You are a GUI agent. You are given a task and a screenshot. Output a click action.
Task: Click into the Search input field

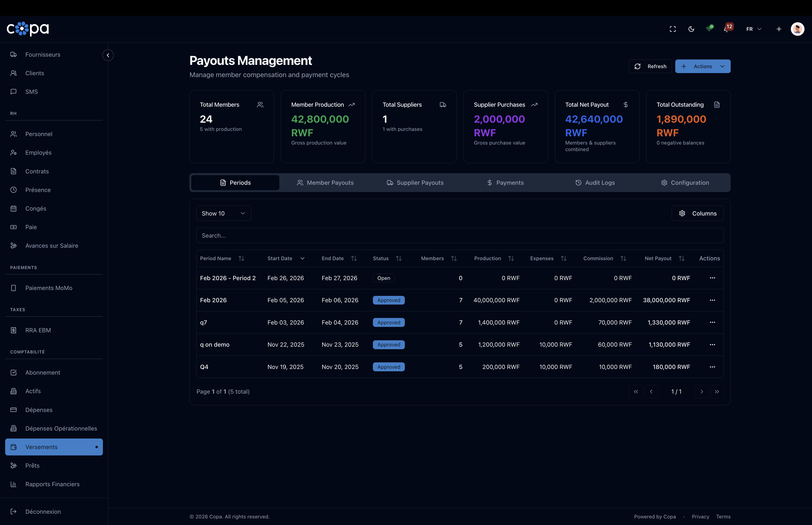460,235
